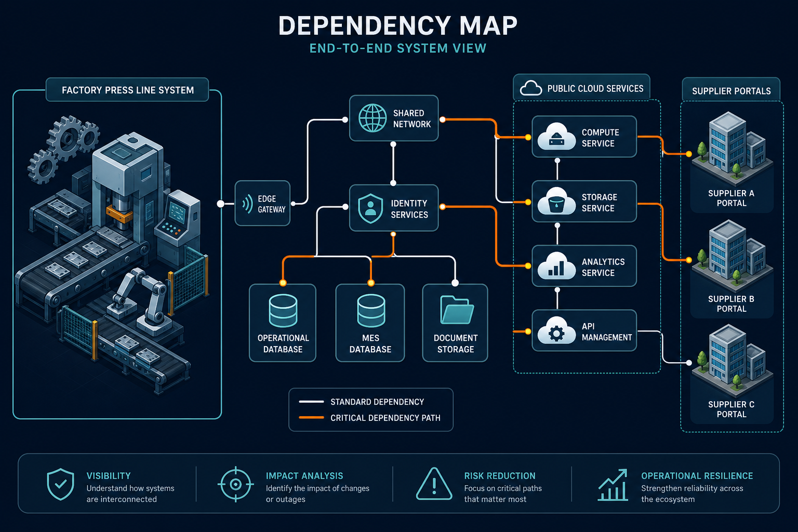Click the Storage Service bucket cloud icon
798x532 pixels.
pos(556,201)
